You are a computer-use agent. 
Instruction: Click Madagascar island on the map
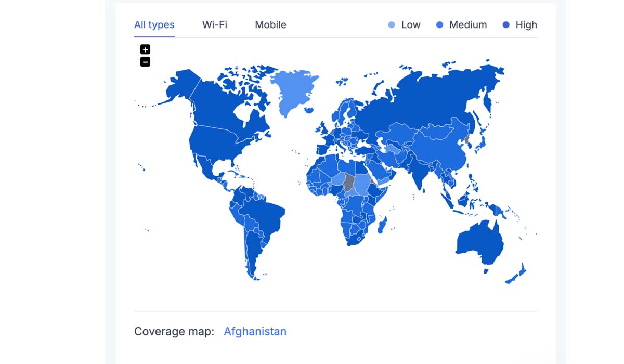tap(382, 226)
